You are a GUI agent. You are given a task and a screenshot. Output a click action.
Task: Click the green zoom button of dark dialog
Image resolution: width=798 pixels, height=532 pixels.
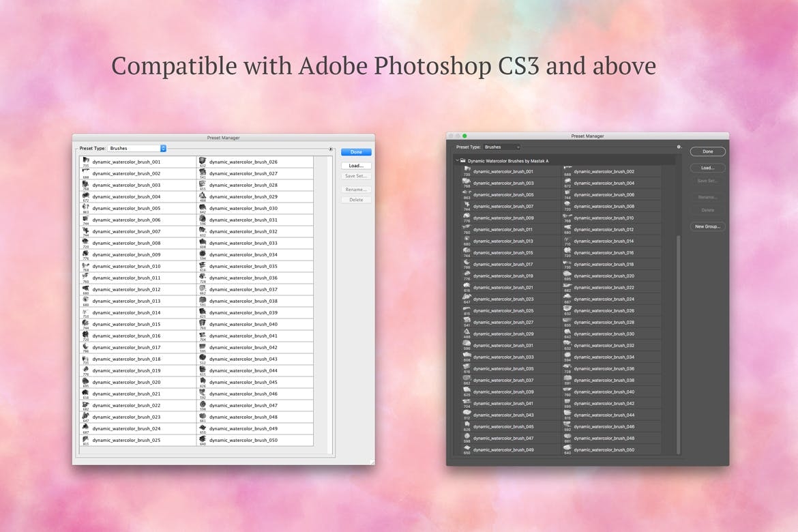[465, 136]
